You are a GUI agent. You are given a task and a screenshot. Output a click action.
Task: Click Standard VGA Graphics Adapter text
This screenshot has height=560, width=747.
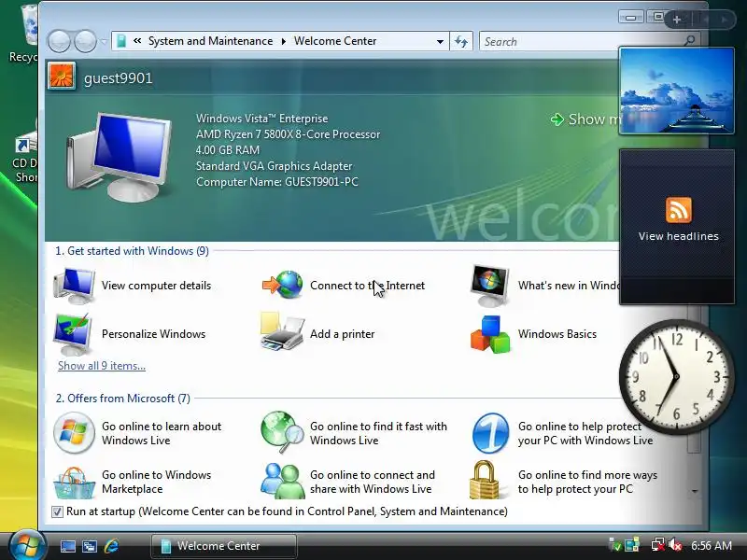click(274, 166)
